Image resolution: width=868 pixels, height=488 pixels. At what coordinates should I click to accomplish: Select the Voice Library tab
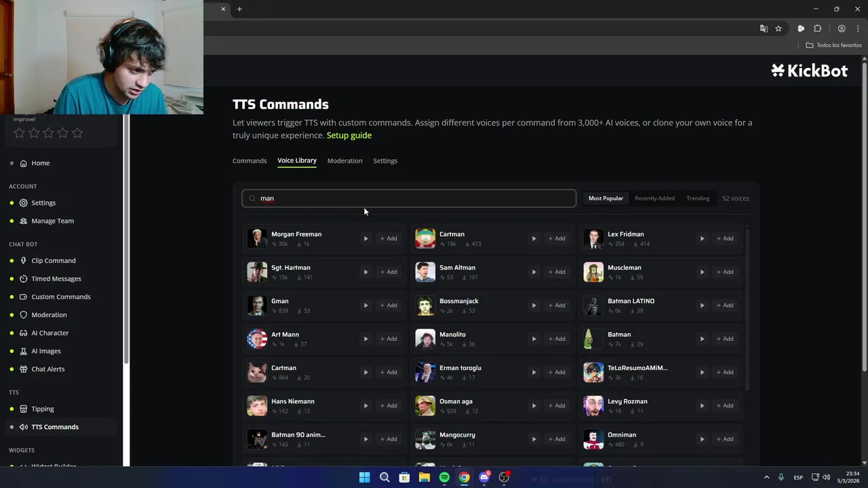point(297,161)
